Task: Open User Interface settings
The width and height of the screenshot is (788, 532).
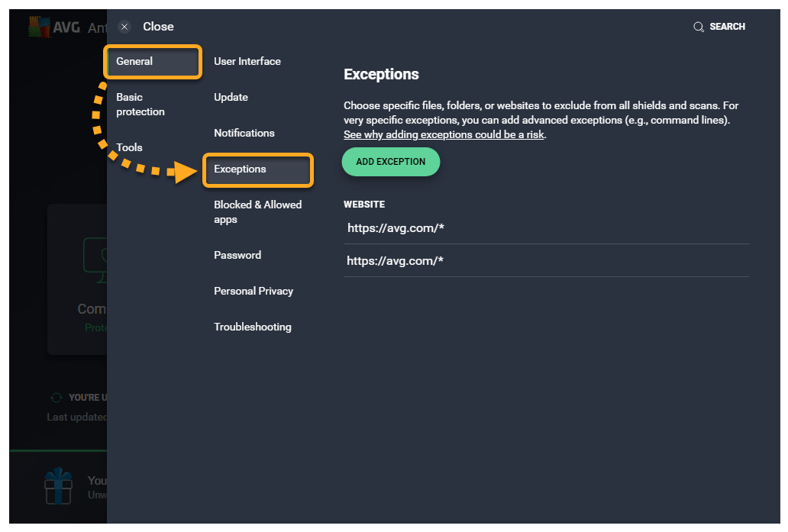Action: click(x=247, y=61)
